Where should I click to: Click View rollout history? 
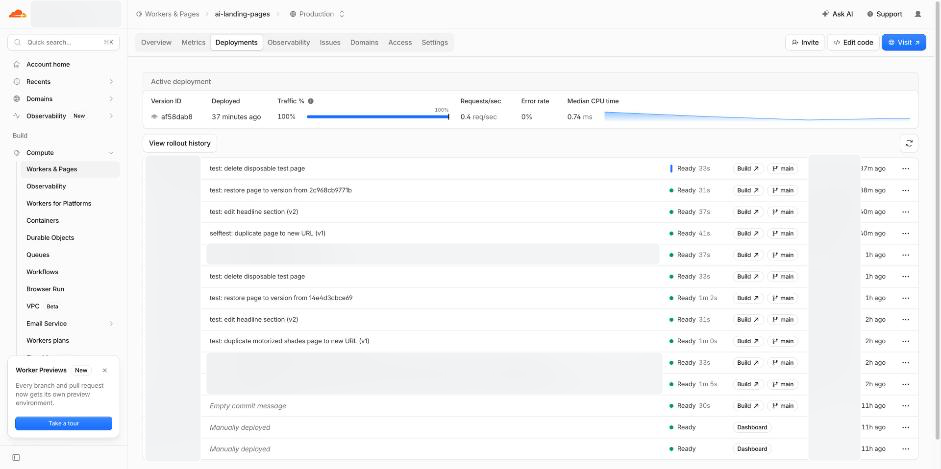(180, 143)
